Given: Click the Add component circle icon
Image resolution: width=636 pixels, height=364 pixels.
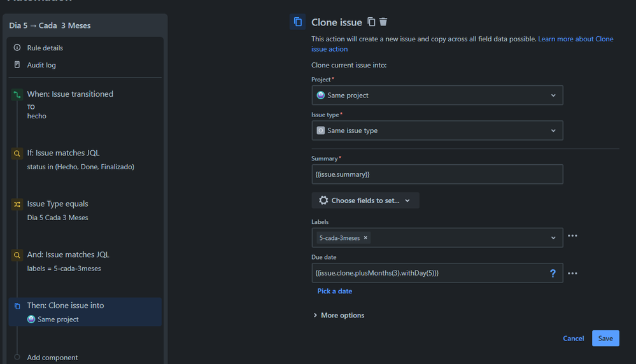Looking at the screenshot, I should click(17, 357).
